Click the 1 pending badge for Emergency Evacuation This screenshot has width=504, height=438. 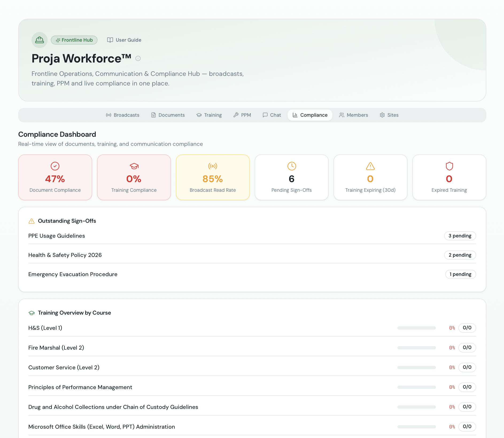tap(460, 274)
